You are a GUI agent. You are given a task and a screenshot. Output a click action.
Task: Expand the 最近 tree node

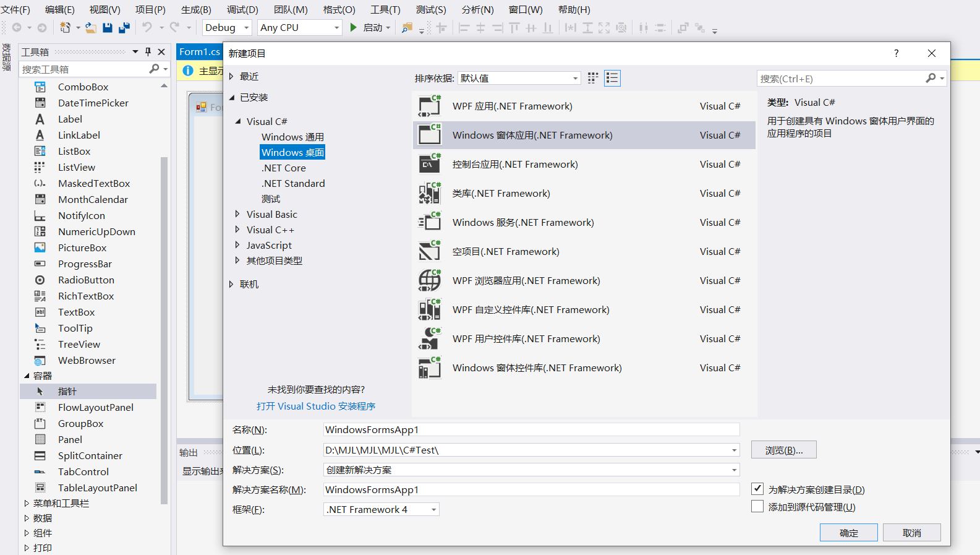coord(231,76)
